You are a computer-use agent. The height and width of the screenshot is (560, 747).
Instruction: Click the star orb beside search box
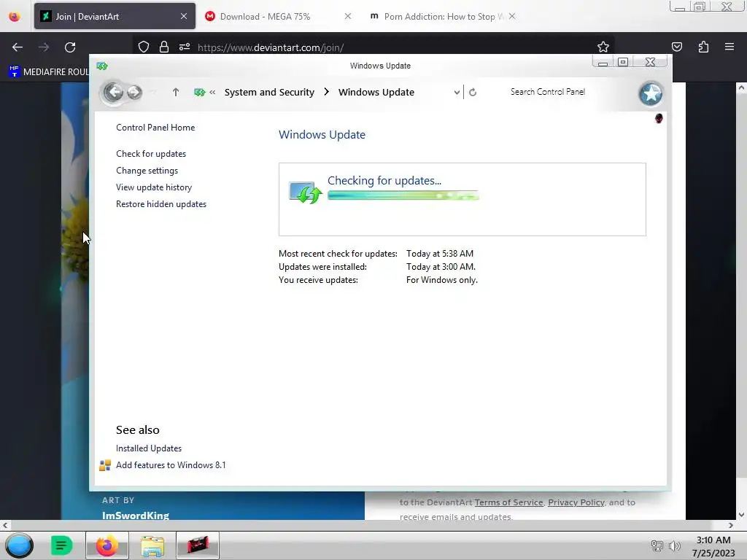pos(651,93)
